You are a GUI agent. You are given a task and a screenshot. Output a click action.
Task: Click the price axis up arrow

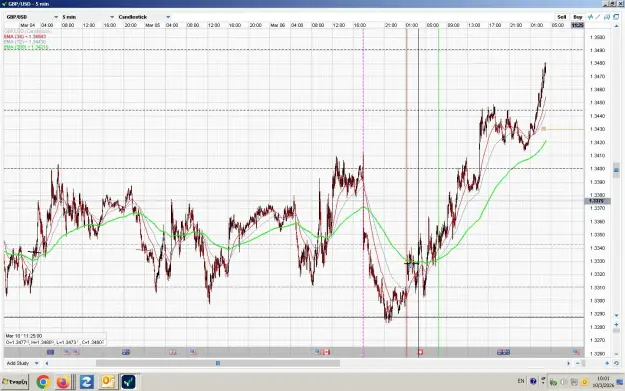pyautogui.click(x=617, y=26)
